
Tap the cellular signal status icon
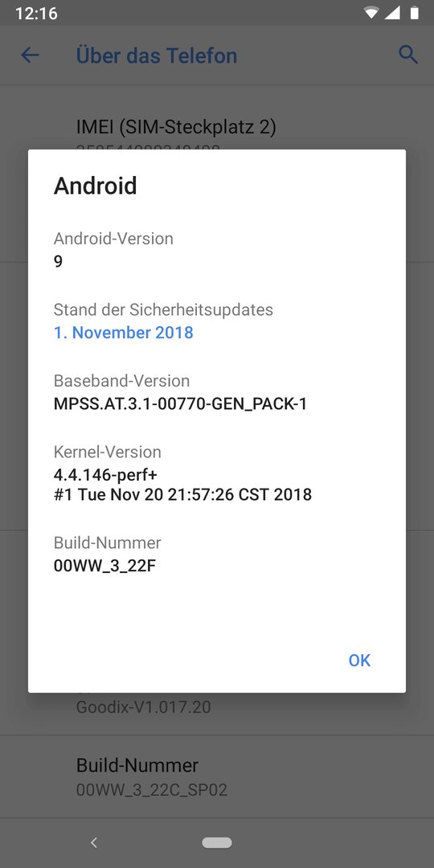click(x=392, y=13)
